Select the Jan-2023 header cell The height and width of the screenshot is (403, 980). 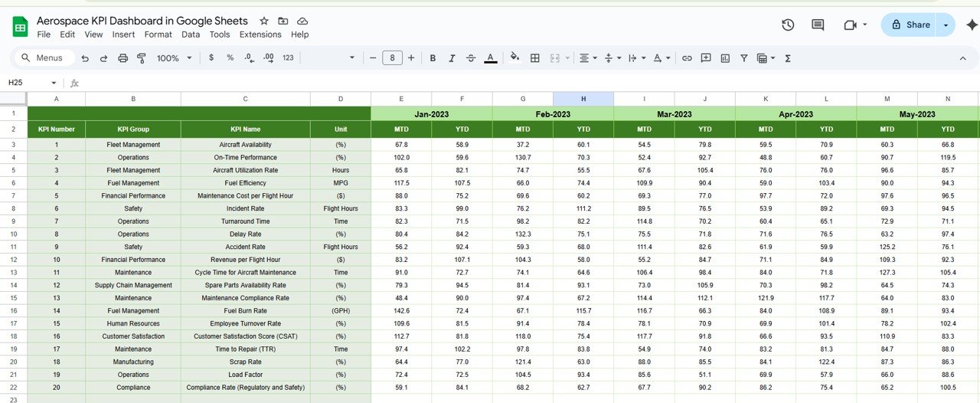(x=432, y=113)
